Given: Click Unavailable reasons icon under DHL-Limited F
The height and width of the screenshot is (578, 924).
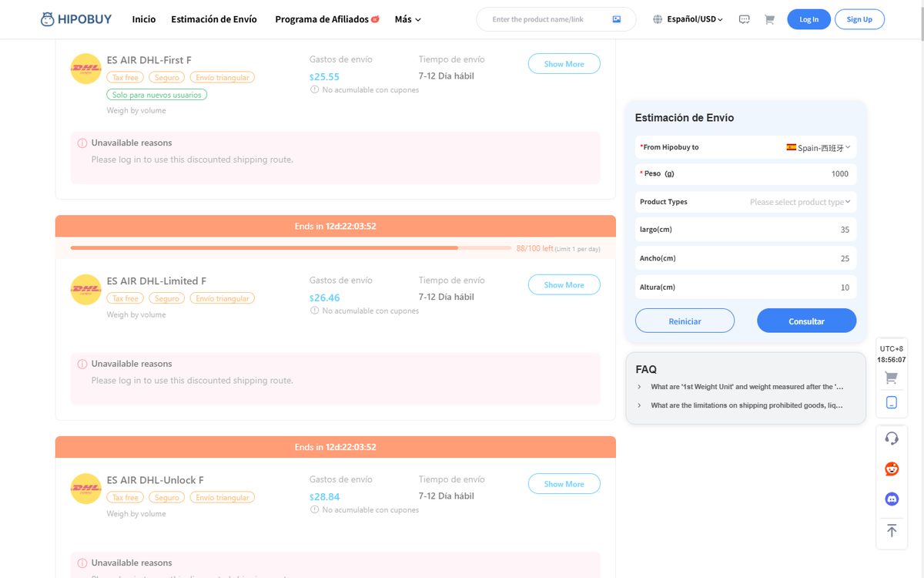Looking at the screenshot, I should (x=82, y=364).
